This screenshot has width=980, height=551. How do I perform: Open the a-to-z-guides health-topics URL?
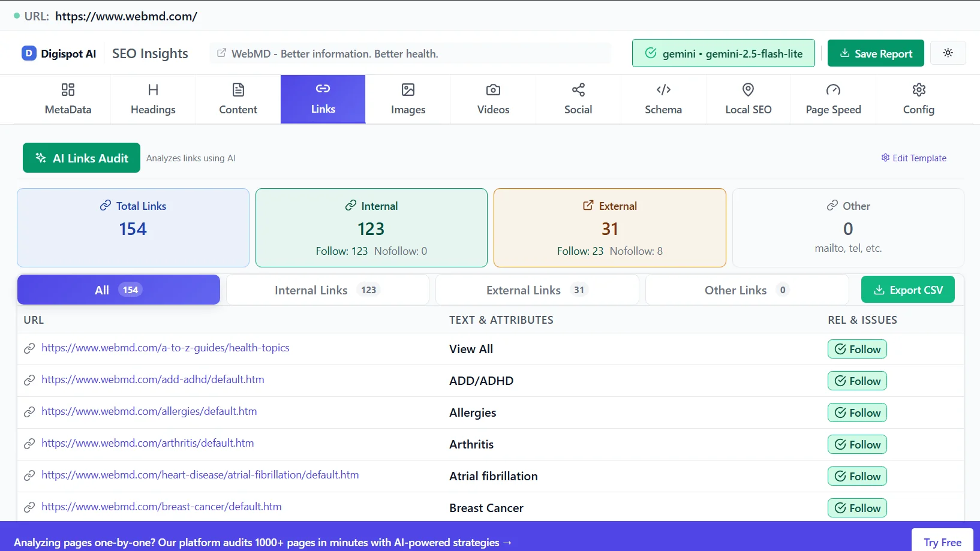(166, 348)
